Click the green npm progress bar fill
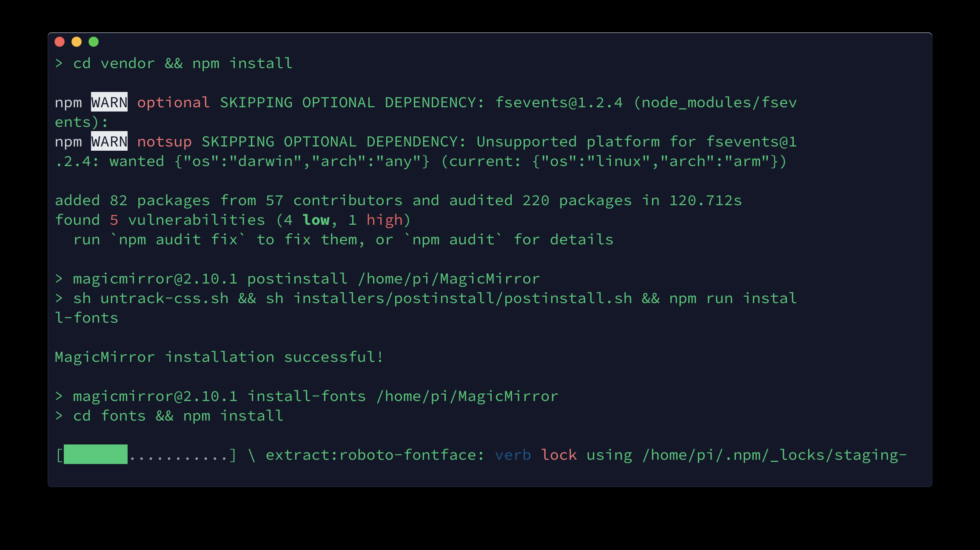980x550 pixels. (x=96, y=454)
